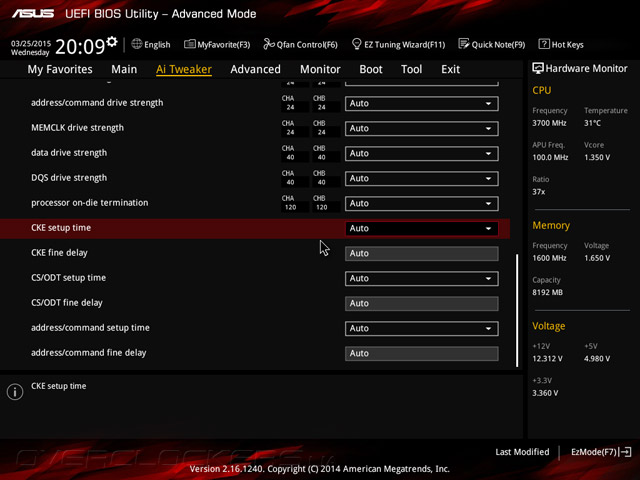Select the data drive strength label
This screenshot has width=640, height=480.
coord(69,153)
